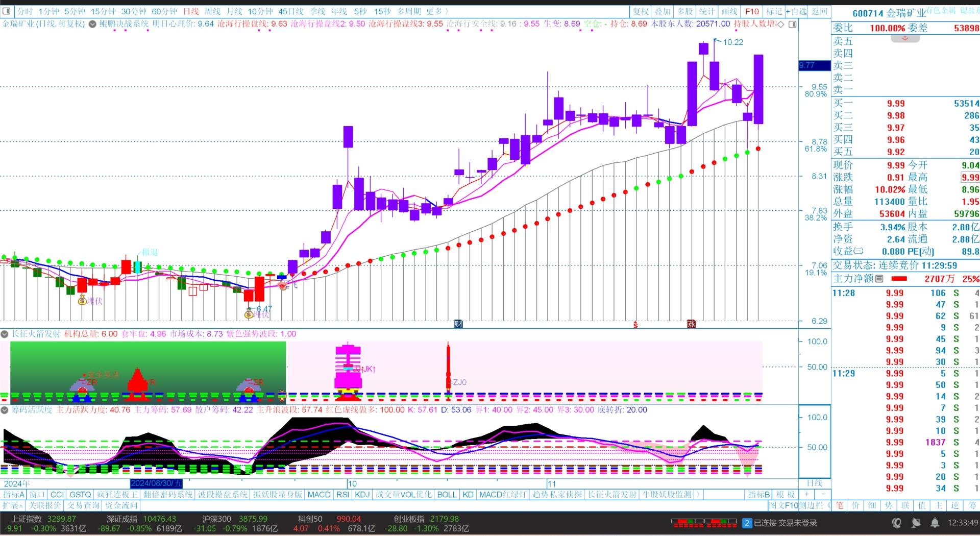
Task: Expand the chevron under 委比 order book
Action: tap(905, 38)
